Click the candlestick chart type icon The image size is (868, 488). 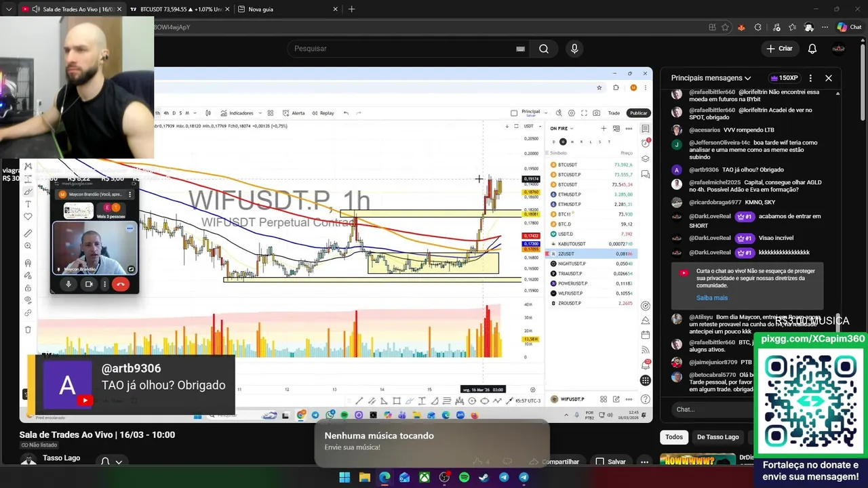(208, 113)
